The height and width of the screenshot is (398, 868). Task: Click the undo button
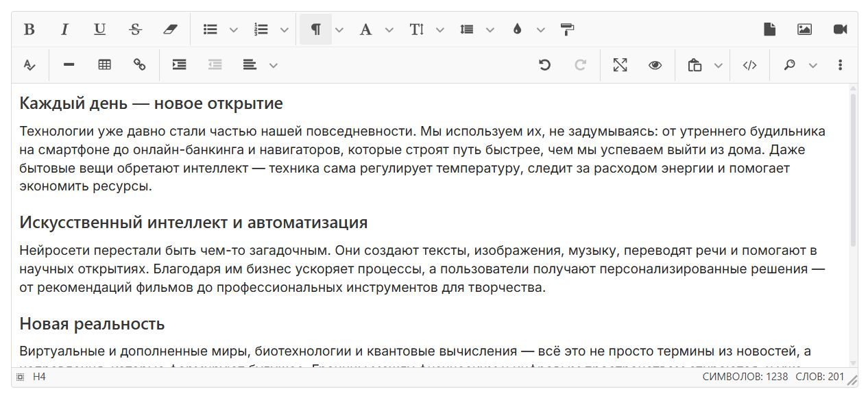(544, 65)
